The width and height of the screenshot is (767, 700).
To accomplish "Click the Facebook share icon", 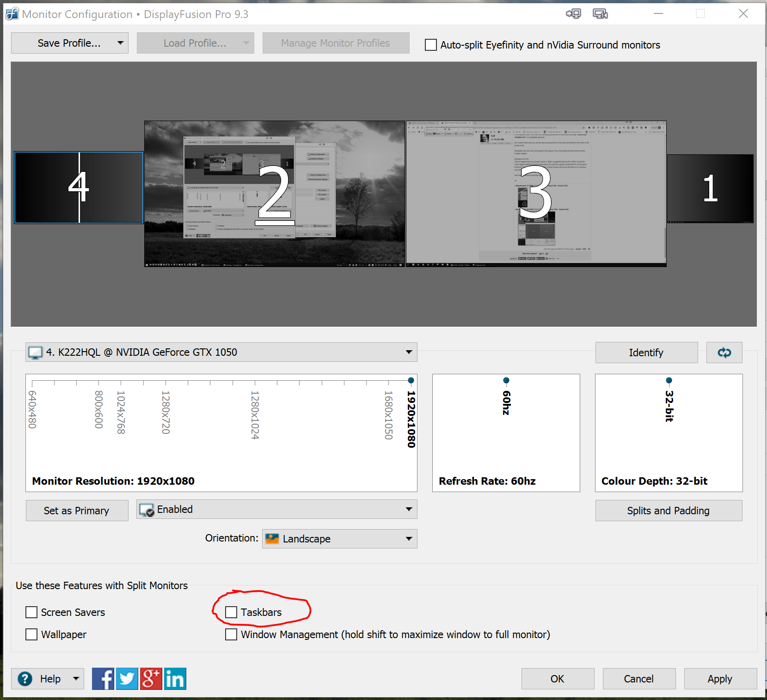I will click(x=103, y=679).
